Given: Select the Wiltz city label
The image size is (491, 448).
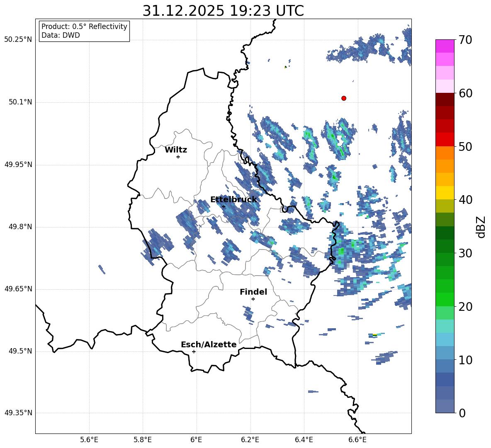Looking at the screenshot, I should click(x=176, y=150).
